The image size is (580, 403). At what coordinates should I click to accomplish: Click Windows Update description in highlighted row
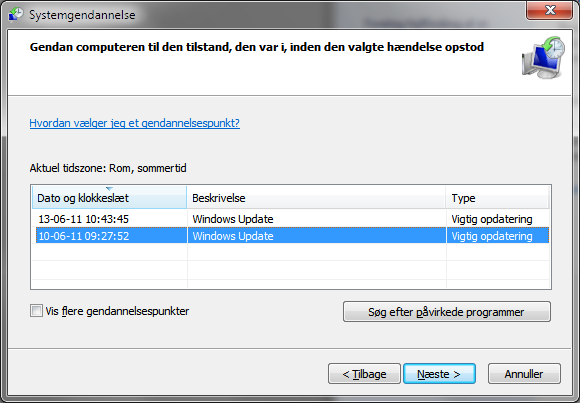coord(233,236)
